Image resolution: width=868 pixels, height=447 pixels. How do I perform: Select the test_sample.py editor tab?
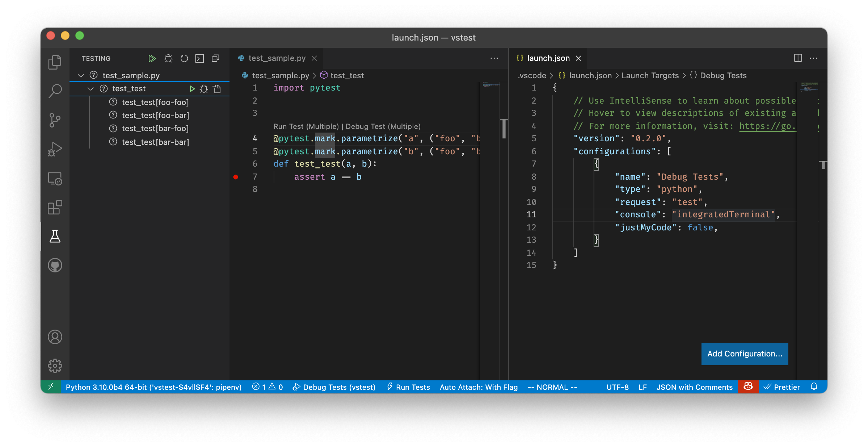(277, 58)
